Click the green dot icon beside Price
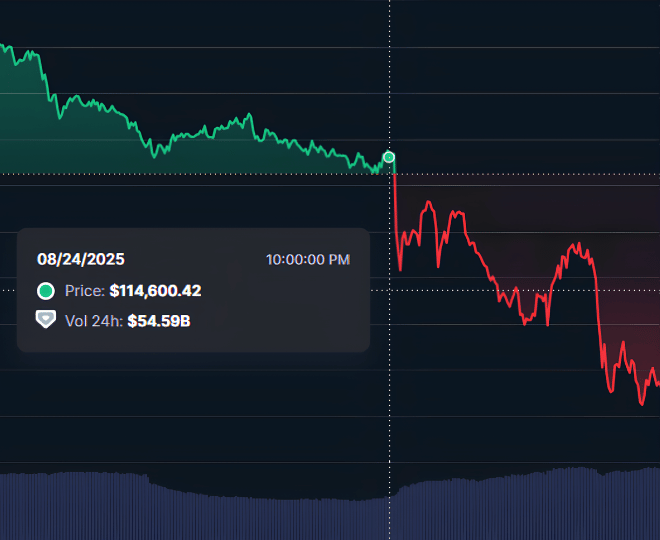Image resolution: width=660 pixels, height=540 pixels. pos(45,291)
